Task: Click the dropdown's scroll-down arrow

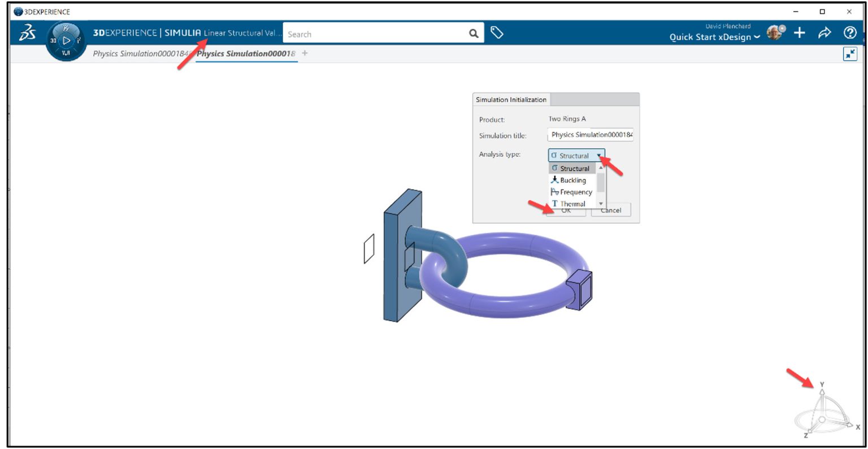Action: [x=601, y=204]
